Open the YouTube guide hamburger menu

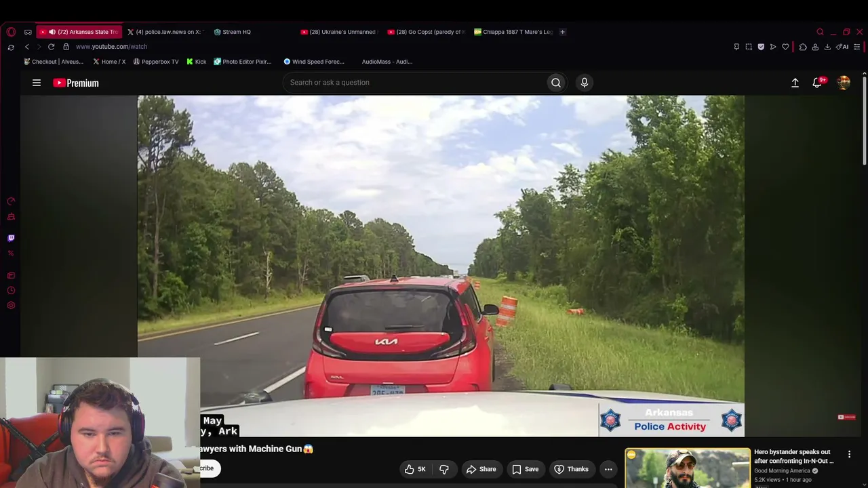coord(37,83)
